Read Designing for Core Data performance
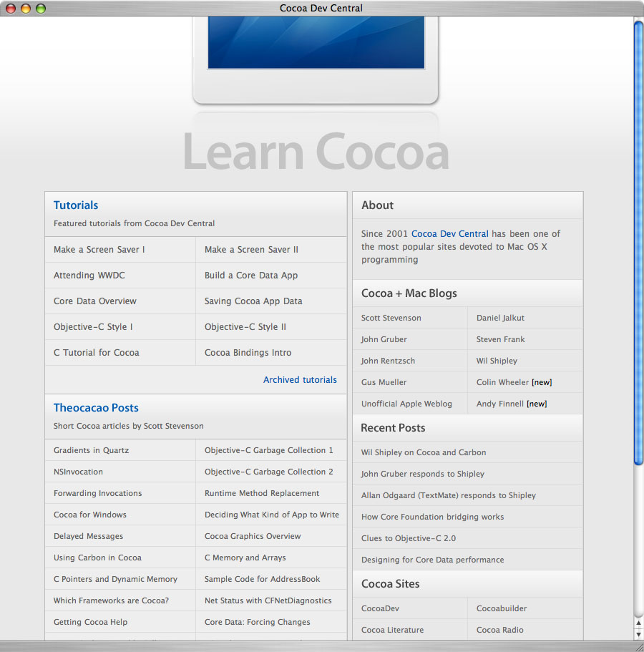 (x=432, y=560)
